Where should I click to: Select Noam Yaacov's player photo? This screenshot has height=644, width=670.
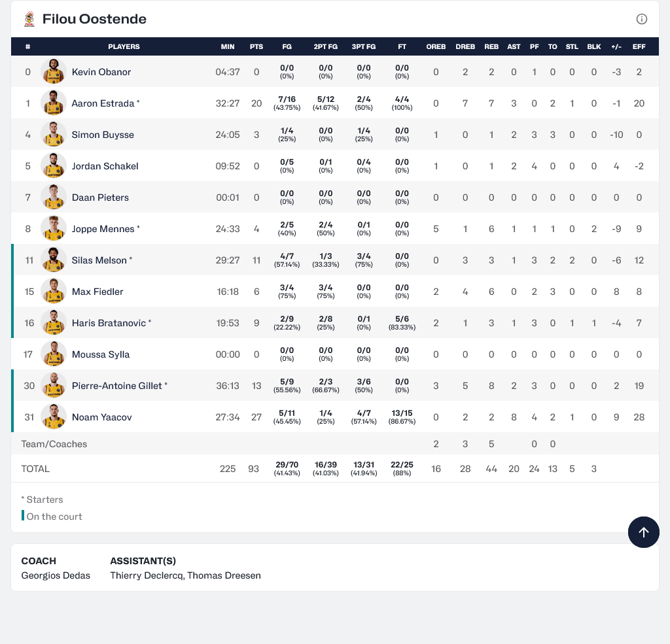click(54, 417)
